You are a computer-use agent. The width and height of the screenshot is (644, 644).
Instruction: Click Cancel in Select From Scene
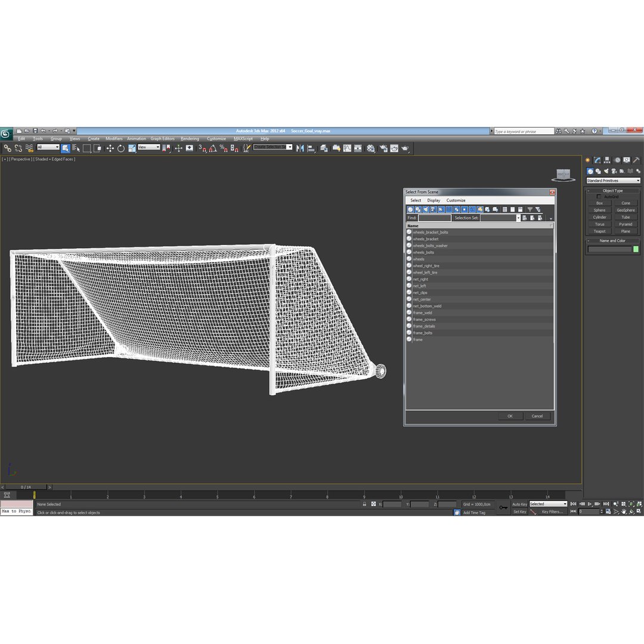click(x=537, y=416)
